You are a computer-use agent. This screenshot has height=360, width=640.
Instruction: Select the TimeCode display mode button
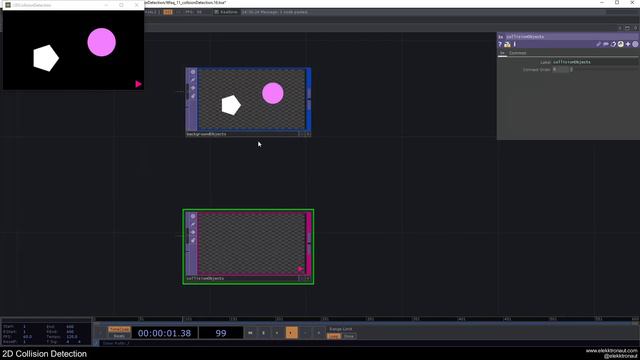[119, 329]
